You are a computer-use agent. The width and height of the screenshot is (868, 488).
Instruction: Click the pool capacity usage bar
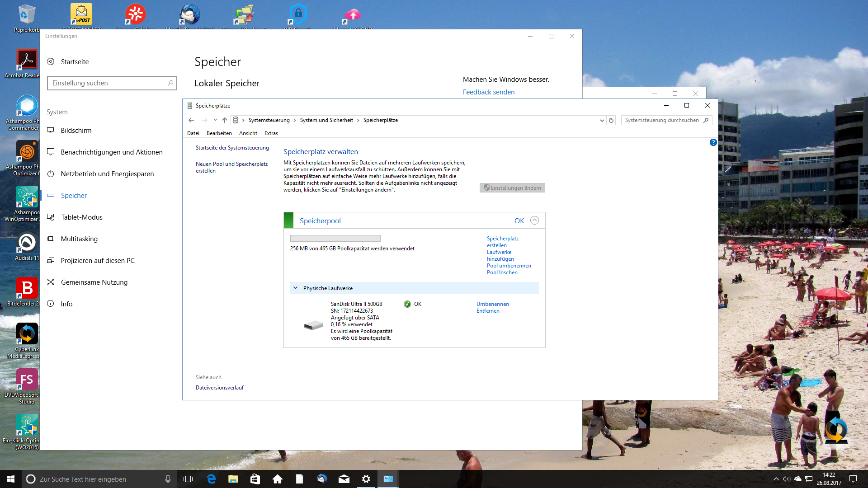pyautogui.click(x=335, y=239)
